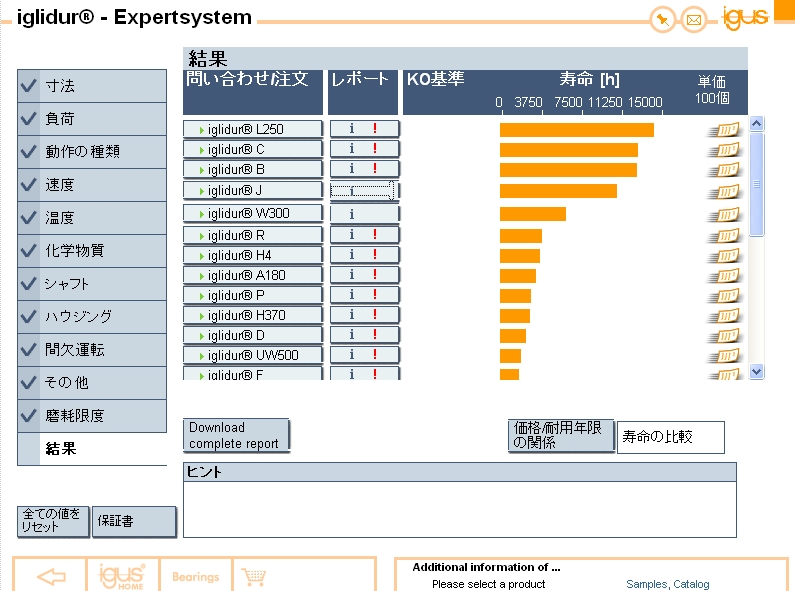Click 価格/耐用年限の関係 button
Image resolution: width=795 pixels, height=591 pixels.
click(561, 435)
